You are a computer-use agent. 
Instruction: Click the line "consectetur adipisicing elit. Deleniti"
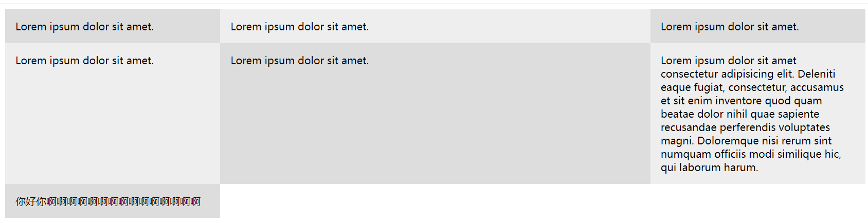click(748, 74)
